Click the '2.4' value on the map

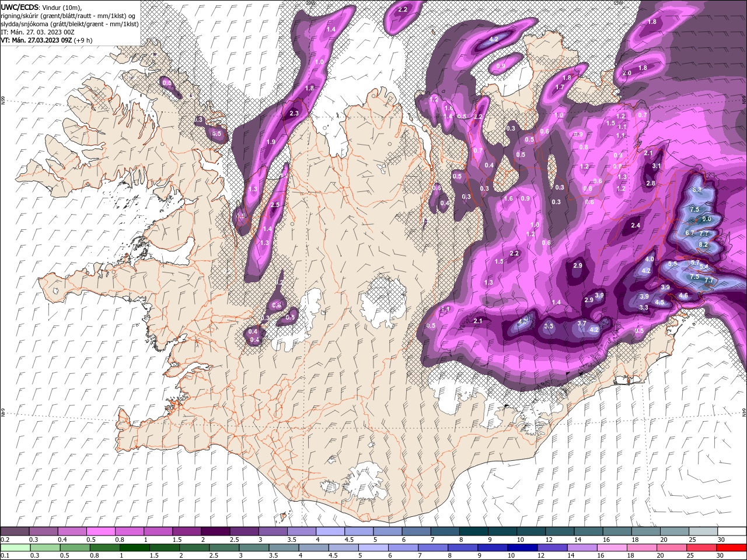pyautogui.click(x=636, y=225)
